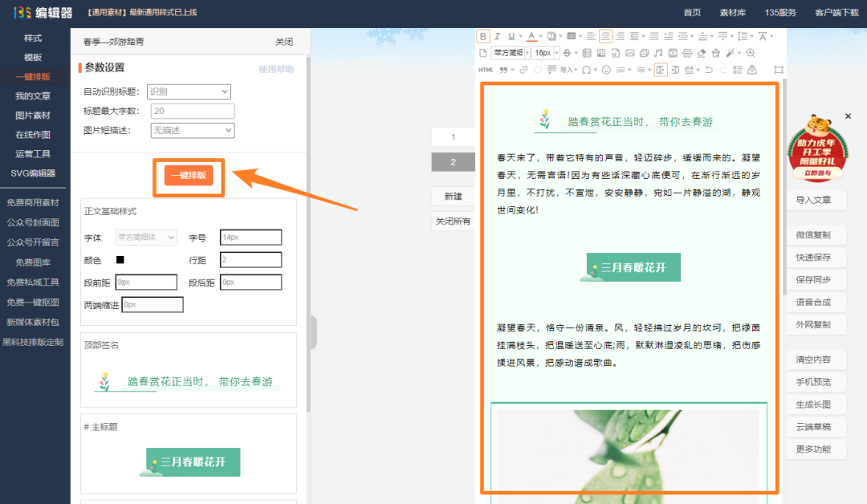The height and width of the screenshot is (504, 867).
Task: Click the 新建 tab button
Action: tap(453, 196)
